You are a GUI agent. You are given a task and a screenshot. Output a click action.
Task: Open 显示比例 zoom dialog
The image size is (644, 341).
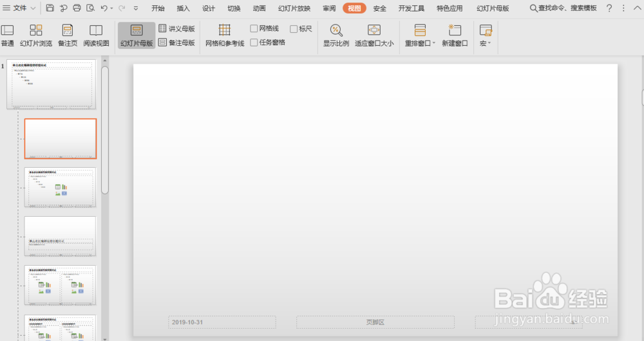[x=336, y=35]
